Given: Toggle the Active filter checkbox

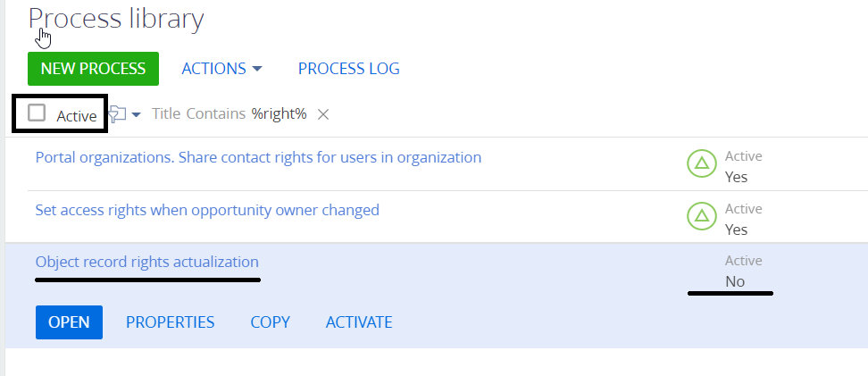Looking at the screenshot, I should pyautogui.click(x=37, y=113).
